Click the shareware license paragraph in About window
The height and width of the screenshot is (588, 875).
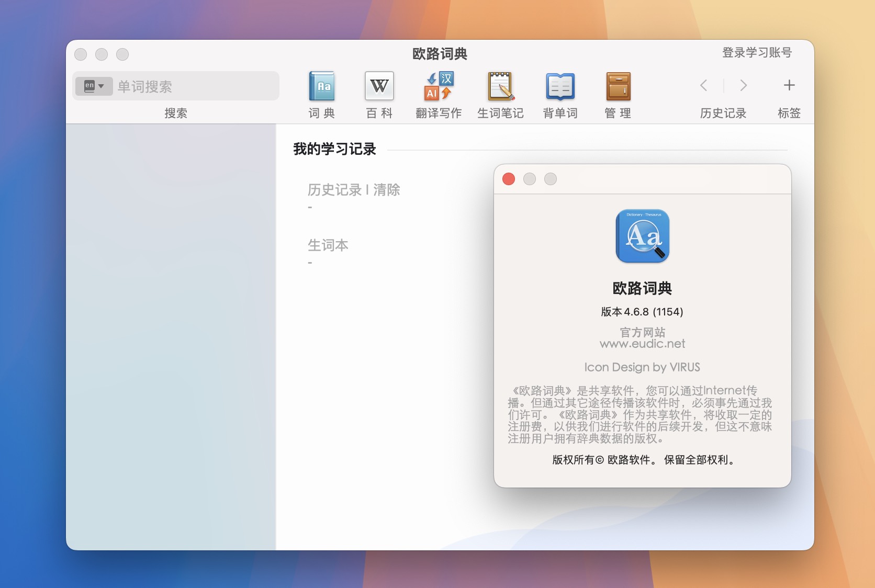tap(640, 414)
